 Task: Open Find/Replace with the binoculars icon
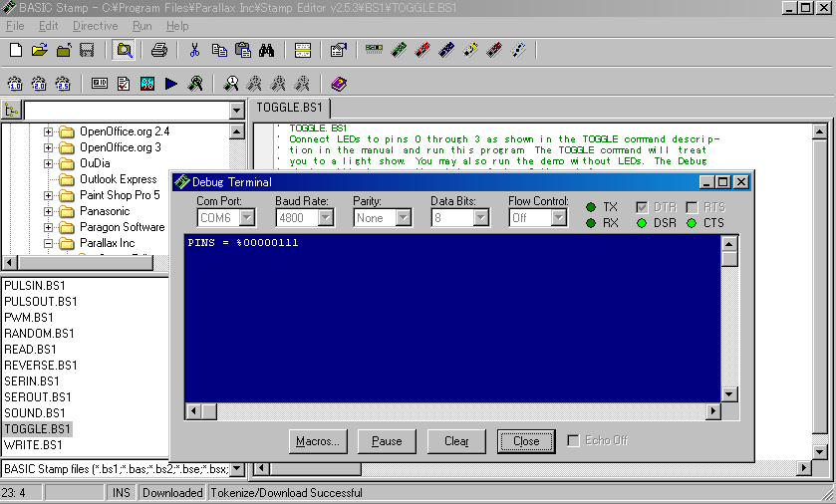[267, 51]
